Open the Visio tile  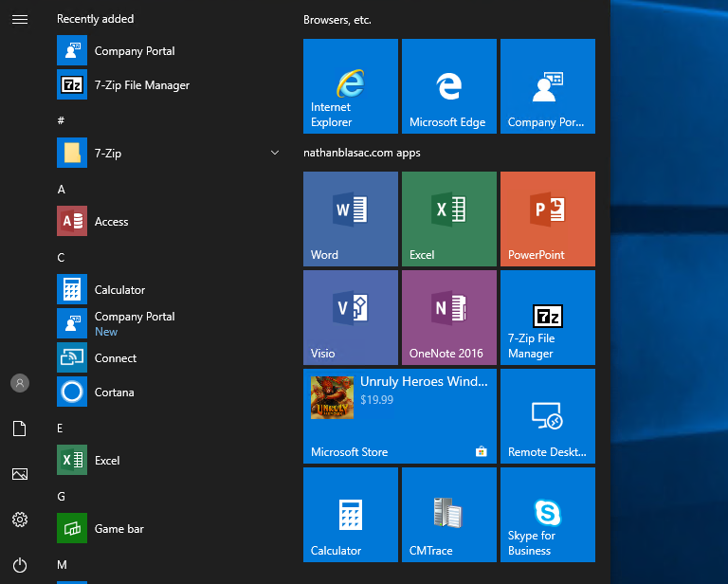pos(350,318)
